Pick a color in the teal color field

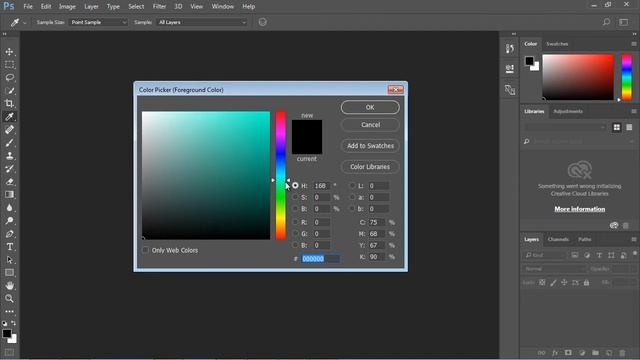(206, 176)
